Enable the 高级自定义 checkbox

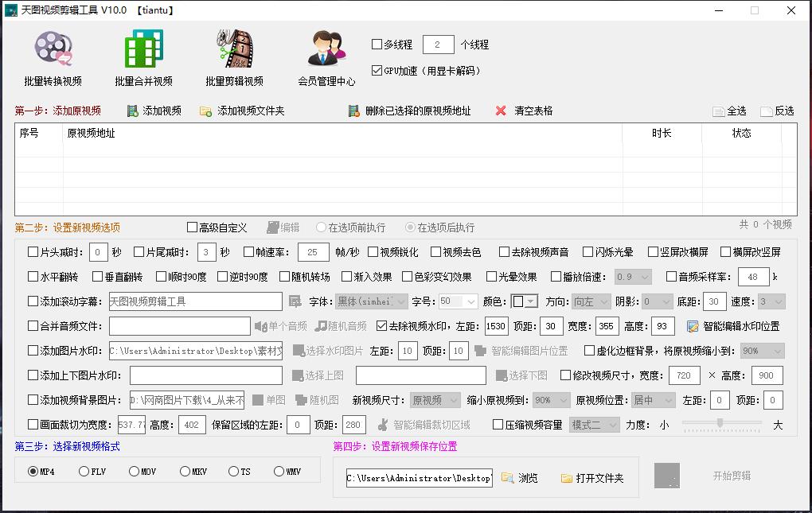point(192,227)
